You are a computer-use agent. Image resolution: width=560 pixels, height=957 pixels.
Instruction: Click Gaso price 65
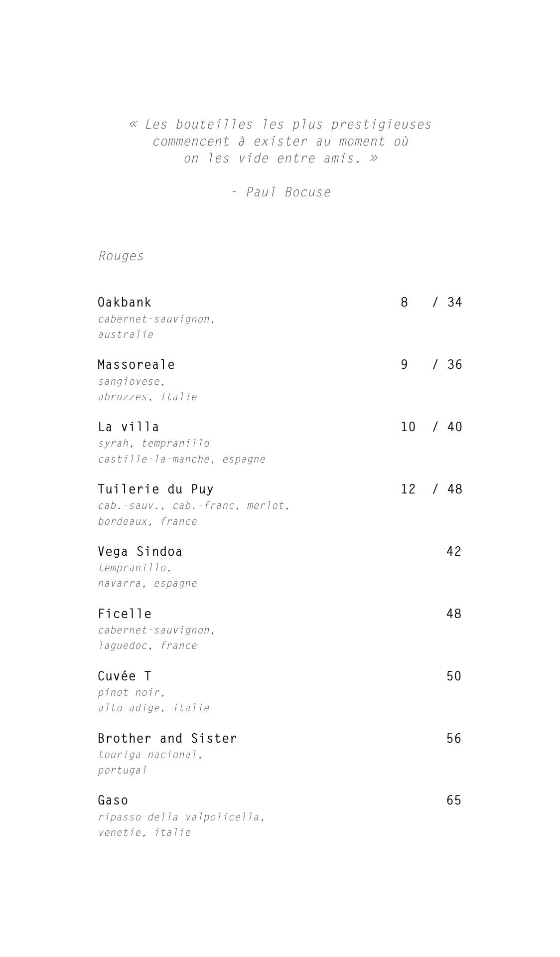pos(453,800)
